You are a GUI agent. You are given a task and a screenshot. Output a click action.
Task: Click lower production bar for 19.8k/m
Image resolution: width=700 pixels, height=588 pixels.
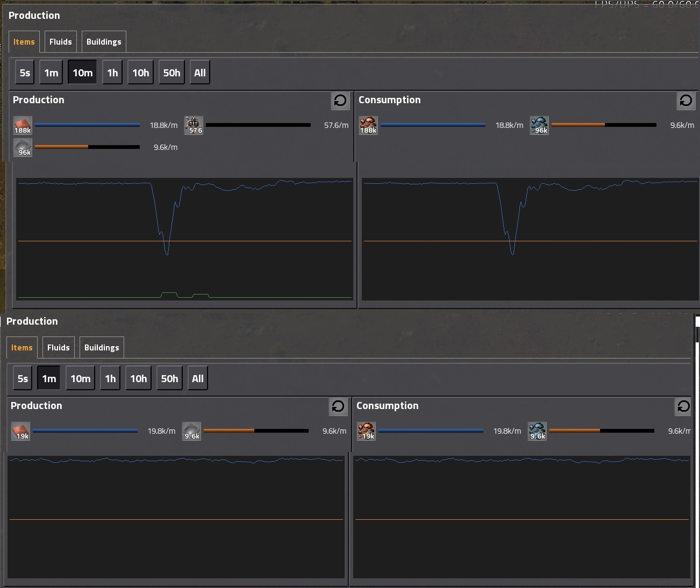[x=85, y=431]
